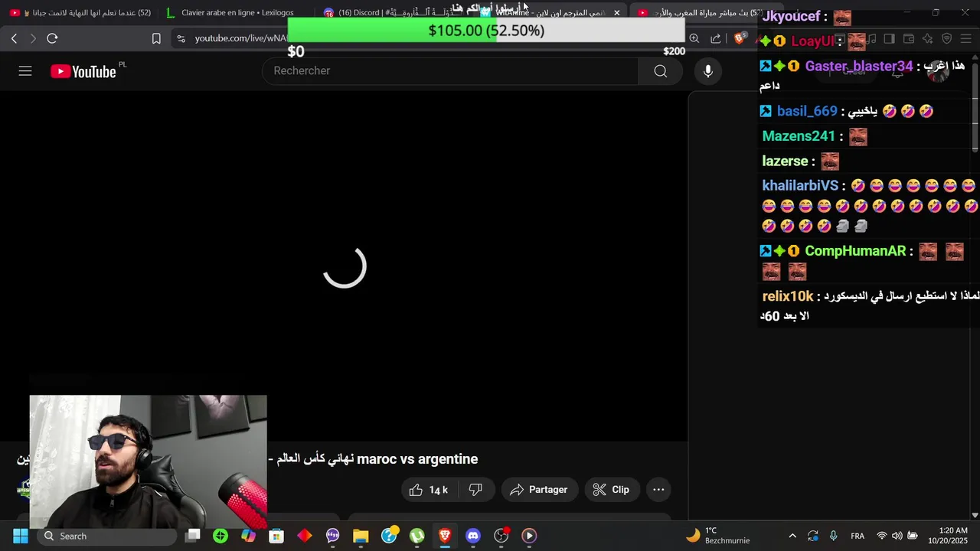Like the video with 14 k likes
The width and height of the screenshot is (980, 551).
click(428, 490)
